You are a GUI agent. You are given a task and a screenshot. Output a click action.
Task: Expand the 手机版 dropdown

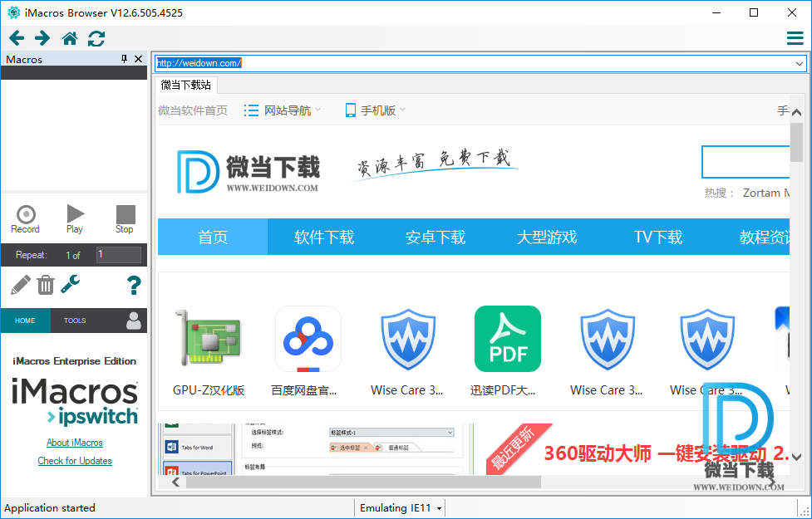376,110
